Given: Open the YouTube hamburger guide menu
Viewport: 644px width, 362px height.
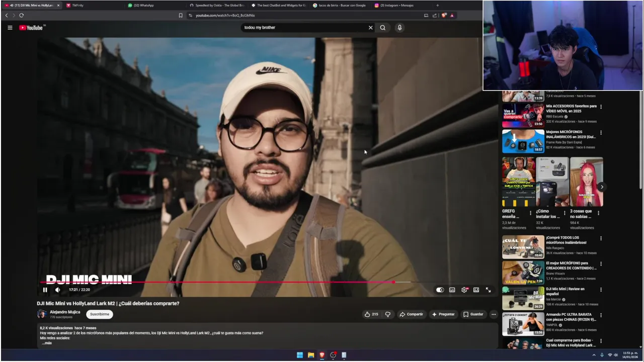Looking at the screenshot, I should click(x=10, y=28).
